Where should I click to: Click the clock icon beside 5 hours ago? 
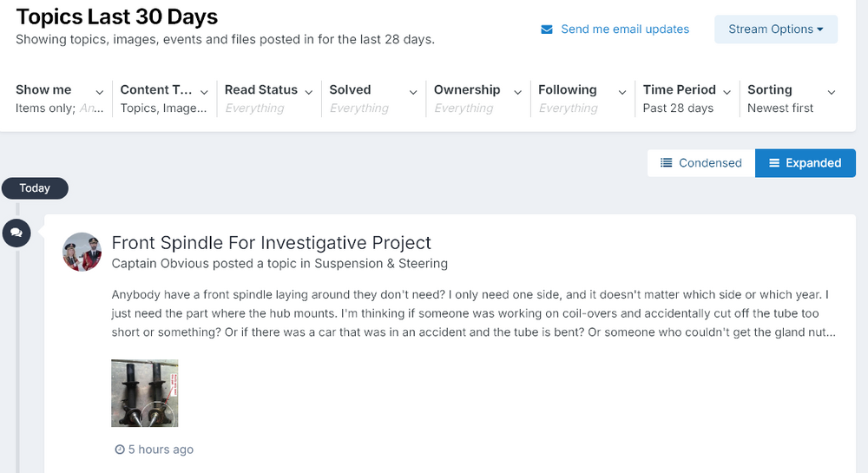click(x=120, y=450)
